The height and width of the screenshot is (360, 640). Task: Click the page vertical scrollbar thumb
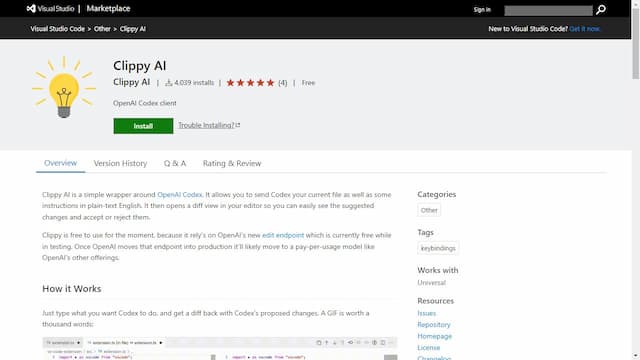click(x=635, y=43)
